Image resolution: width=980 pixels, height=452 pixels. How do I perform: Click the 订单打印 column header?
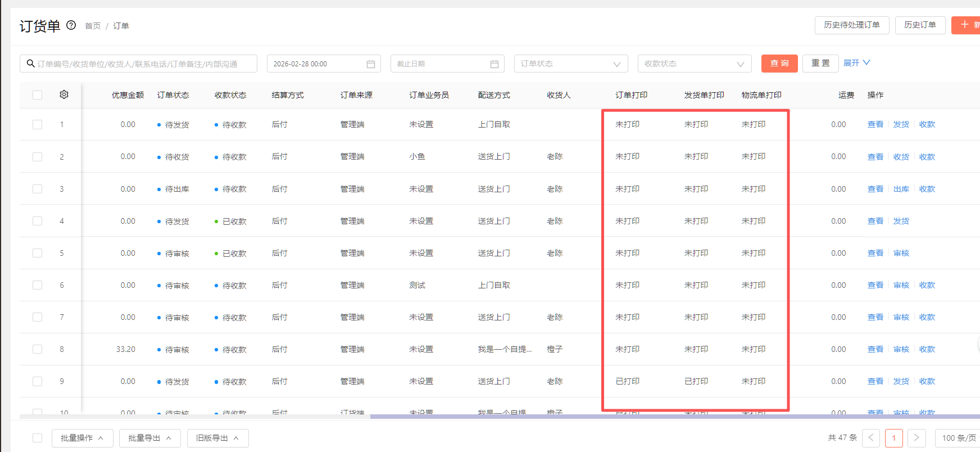tap(632, 95)
